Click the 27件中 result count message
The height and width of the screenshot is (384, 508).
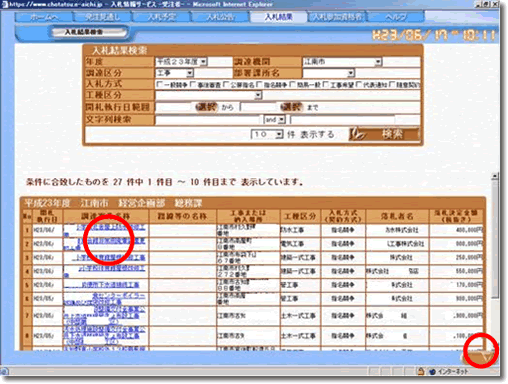[x=164, y=182]
